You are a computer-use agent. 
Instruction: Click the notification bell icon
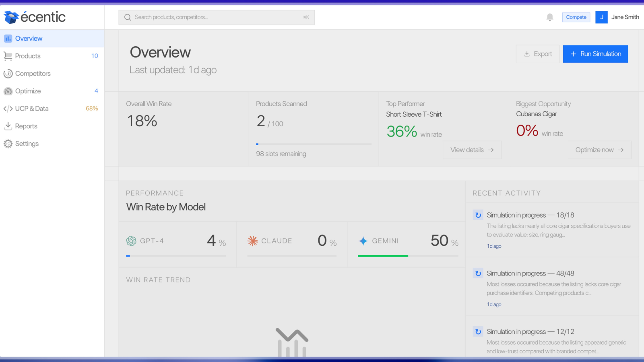point(550,17)
